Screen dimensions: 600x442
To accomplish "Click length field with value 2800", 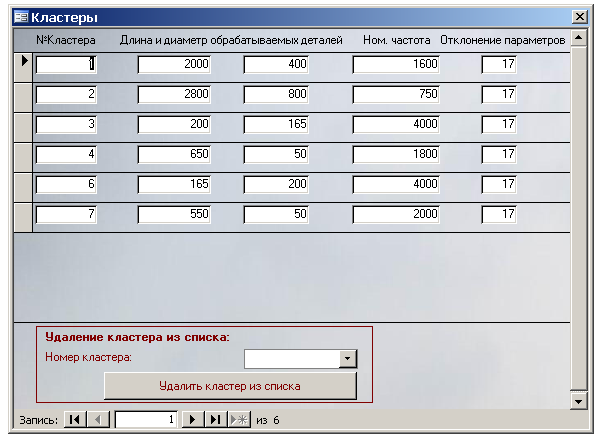I will coord(174,94).
